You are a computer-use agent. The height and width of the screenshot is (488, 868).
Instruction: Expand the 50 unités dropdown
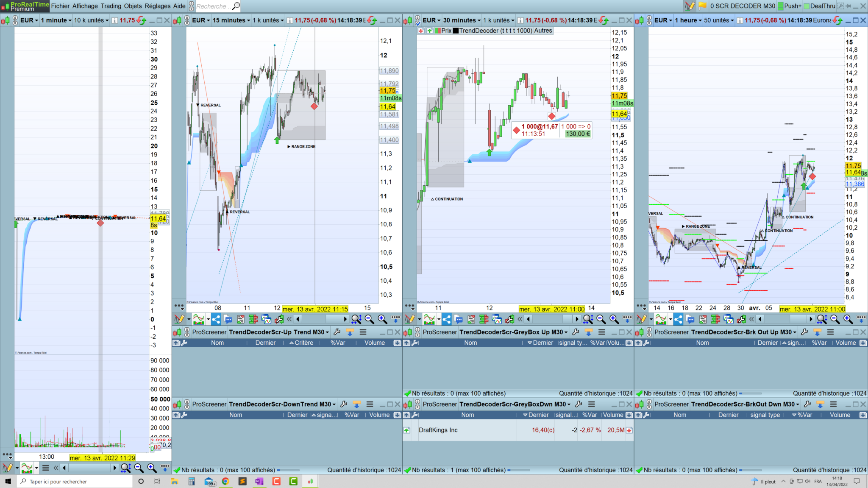pyautogui.click(x=719, y=20)
